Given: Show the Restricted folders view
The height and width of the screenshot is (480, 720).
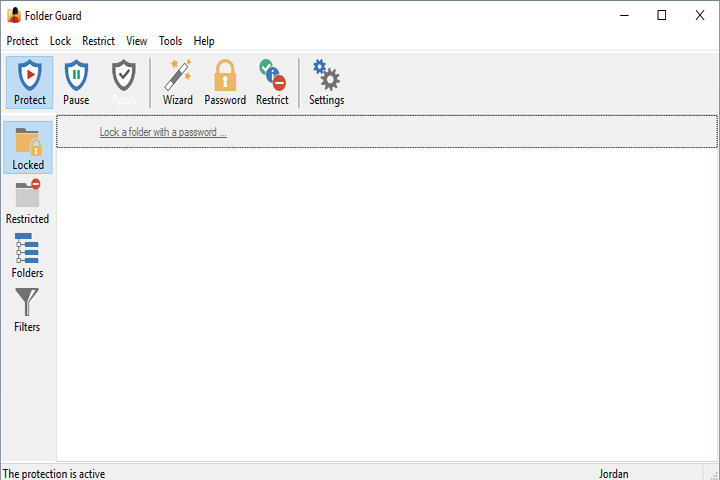Looking at the screenshot, I should pyautogui.click(x=28, y=202).
